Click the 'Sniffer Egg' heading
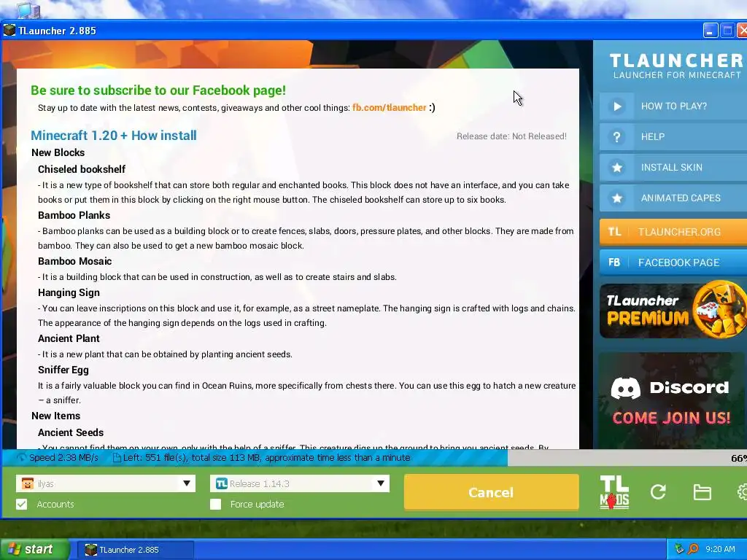This screenshot has height=560, width=747. pos(63,370)
